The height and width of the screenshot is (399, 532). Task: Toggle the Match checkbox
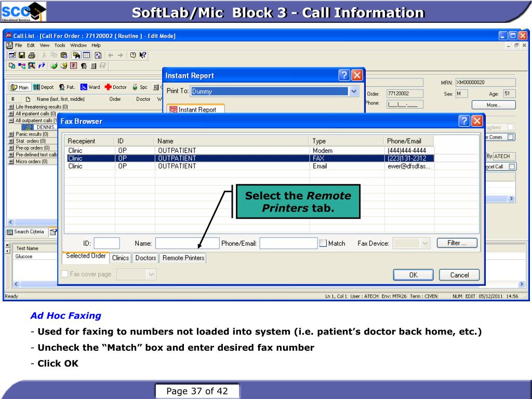click(x=323, y=243)
